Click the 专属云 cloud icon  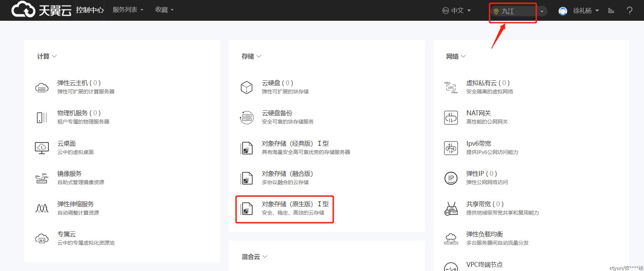[x=42, y=238]
